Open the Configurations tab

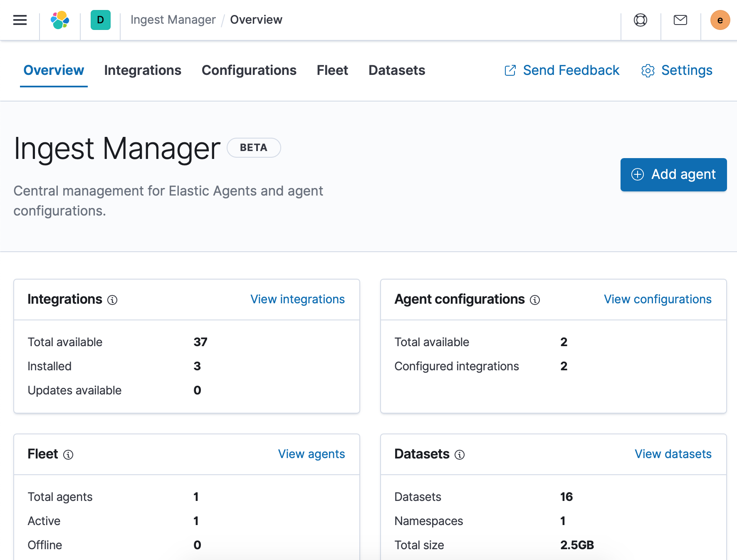point(249,70)
